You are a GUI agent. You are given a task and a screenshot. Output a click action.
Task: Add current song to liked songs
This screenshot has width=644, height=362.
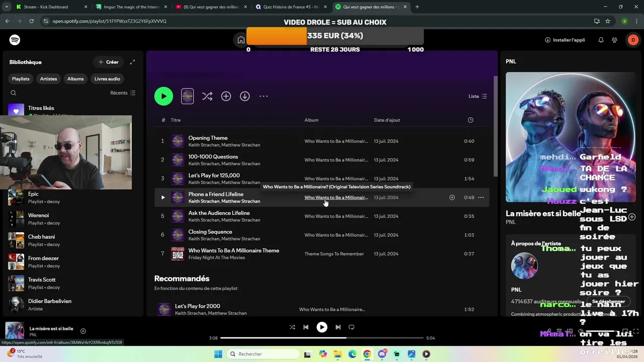83,331
